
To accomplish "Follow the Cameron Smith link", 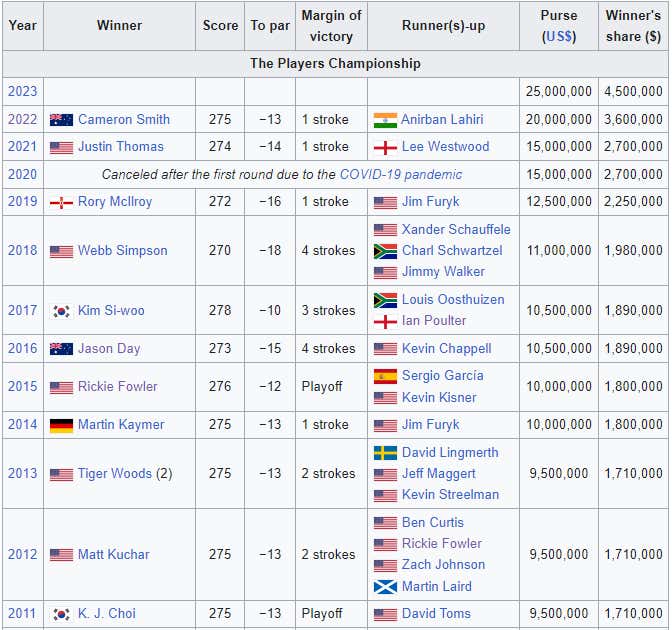I will click(x=124, y=120).
